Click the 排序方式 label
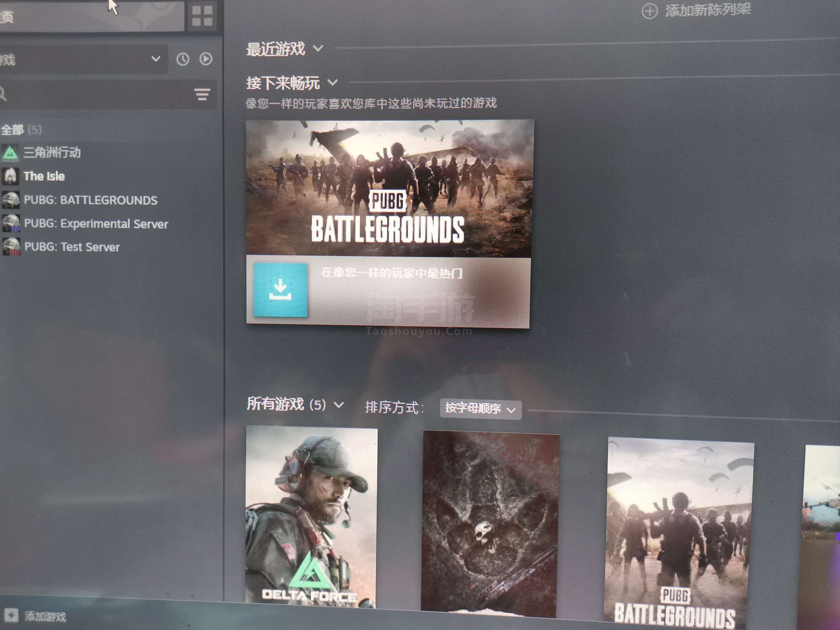This screenshot has width=840, height=630. [394, 407]
